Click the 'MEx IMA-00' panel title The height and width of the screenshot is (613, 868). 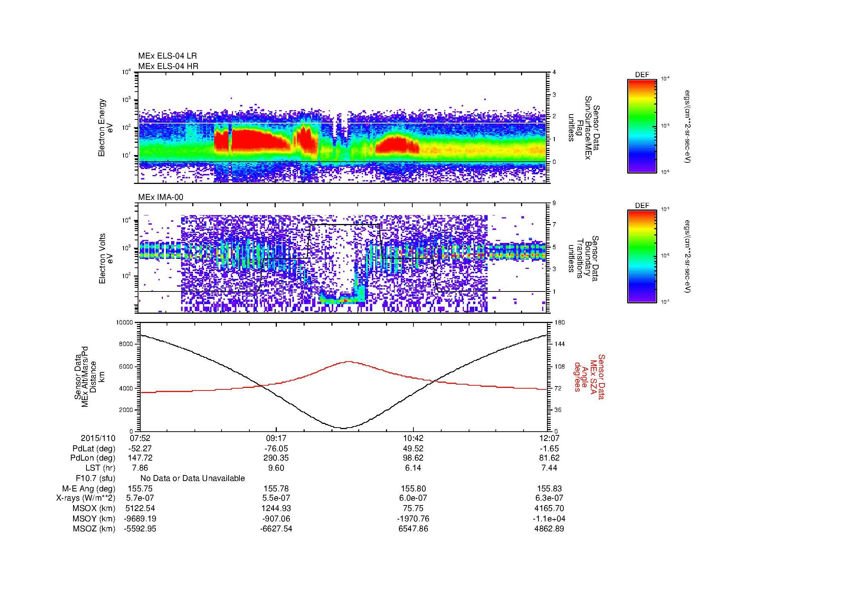(161, 197)
